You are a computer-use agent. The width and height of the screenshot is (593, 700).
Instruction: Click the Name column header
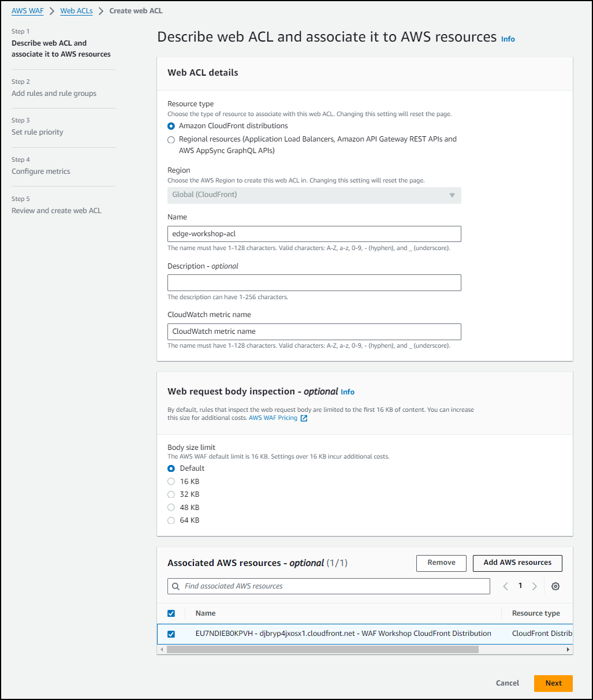coord(206,613)
